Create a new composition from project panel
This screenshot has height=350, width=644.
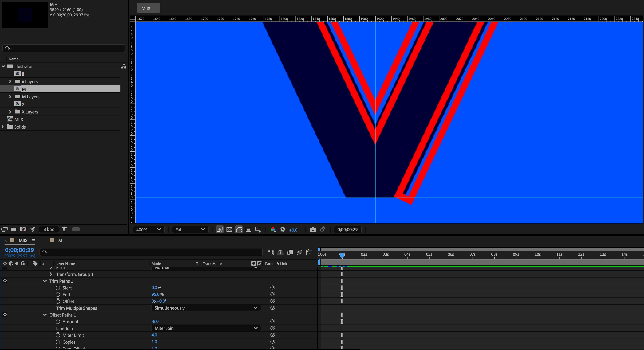click(x=23, y=229)
